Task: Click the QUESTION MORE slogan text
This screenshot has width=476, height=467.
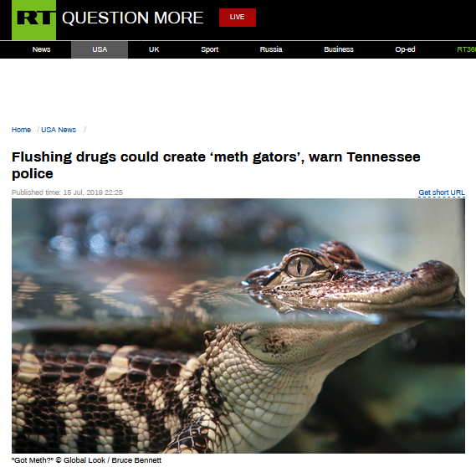Action: pyautogui.click(x=133, y=18)
